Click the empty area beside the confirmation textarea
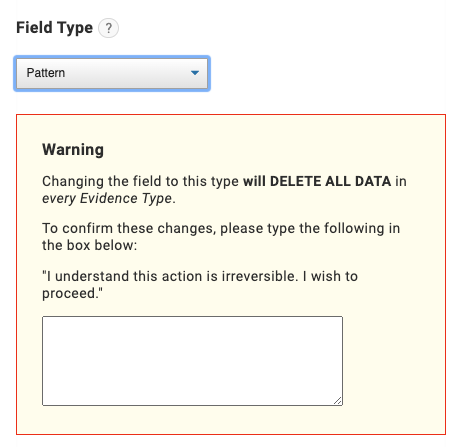Viewport: 466px width, 447px height. (x=393, y=361)
